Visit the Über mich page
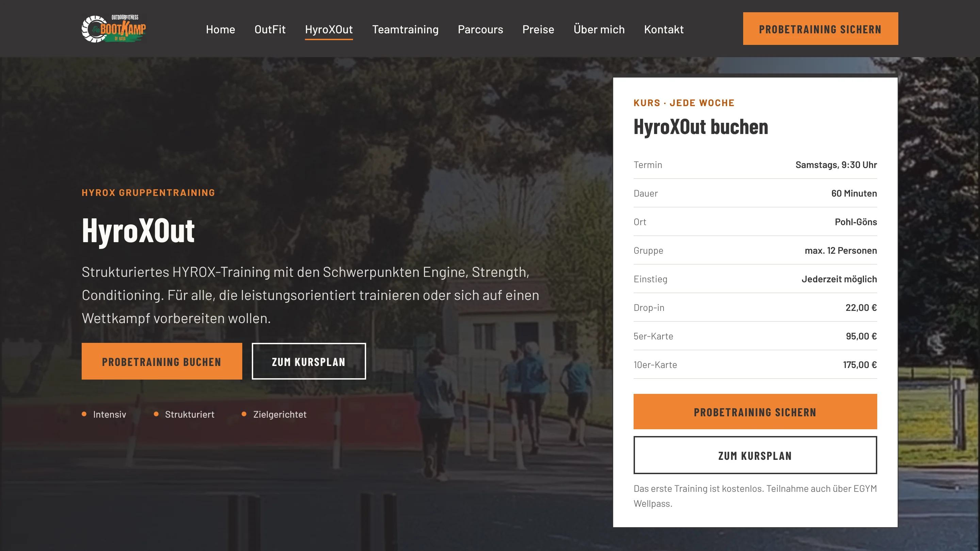Screen dimensions: 980x551 point(599,29)
